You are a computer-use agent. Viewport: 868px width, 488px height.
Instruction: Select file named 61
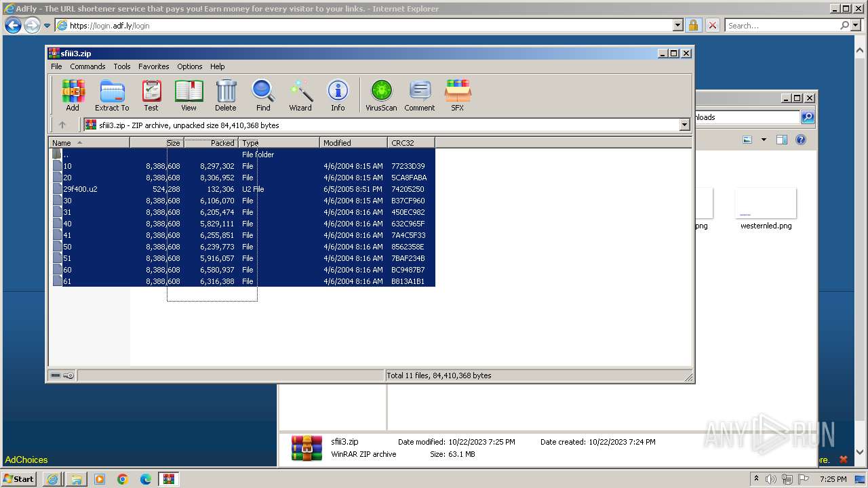pos(242,281)
